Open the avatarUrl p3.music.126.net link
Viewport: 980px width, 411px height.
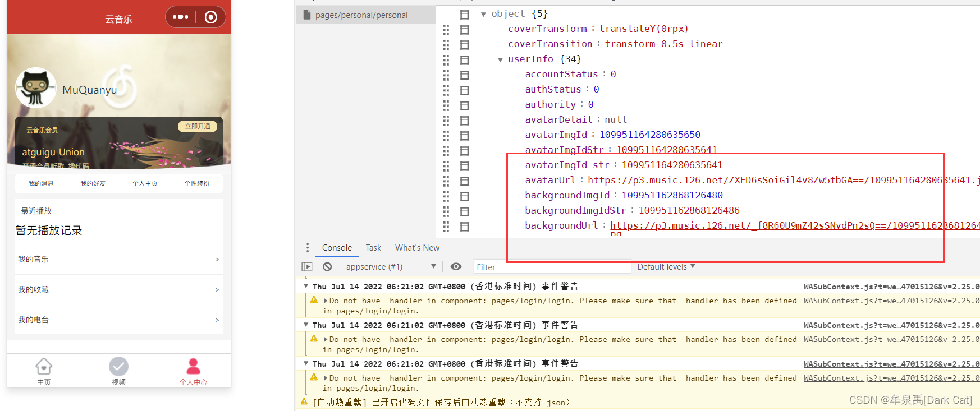tap(784, 180)
